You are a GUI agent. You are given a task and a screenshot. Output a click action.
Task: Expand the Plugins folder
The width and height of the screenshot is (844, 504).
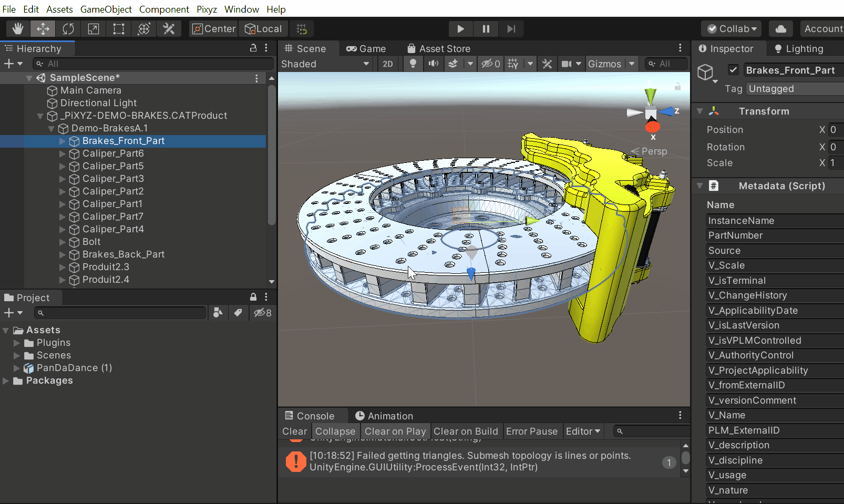coord(17,343)
